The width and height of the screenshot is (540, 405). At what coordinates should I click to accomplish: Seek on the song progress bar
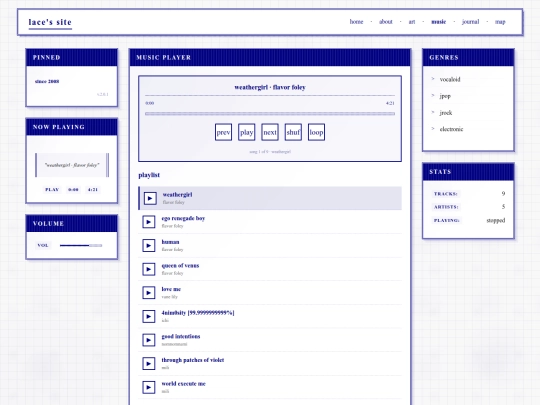click(x=270, y=114)
